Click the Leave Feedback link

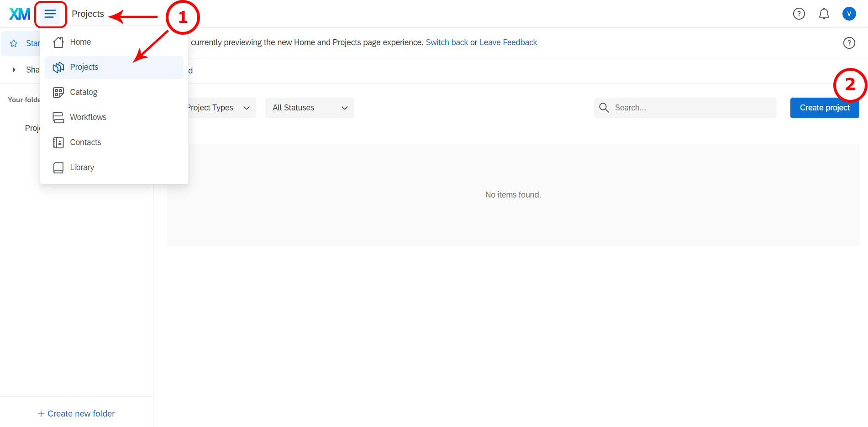coord(508,42)
